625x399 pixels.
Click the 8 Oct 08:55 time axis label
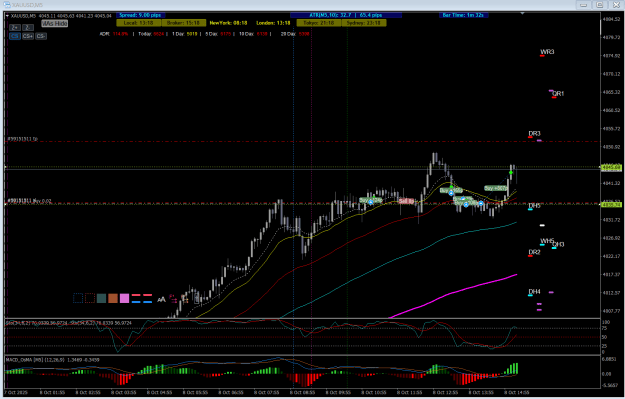point(302,393)
